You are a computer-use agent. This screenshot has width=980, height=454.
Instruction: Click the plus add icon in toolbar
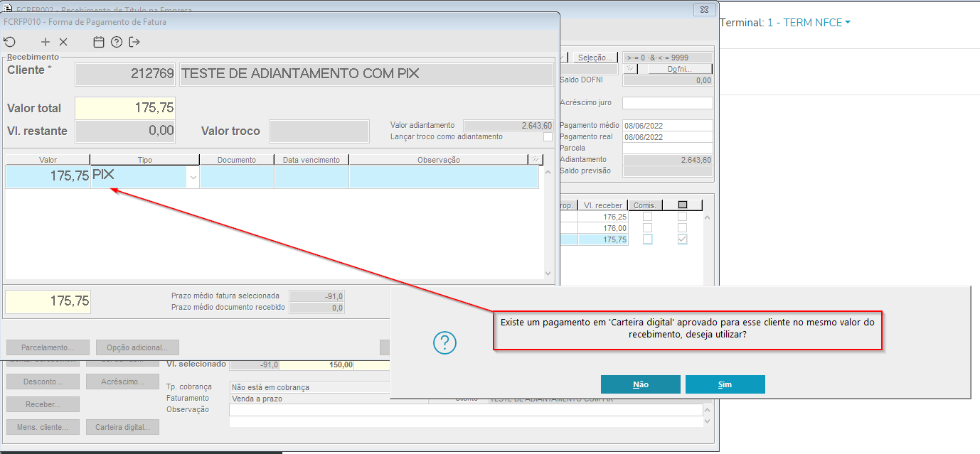click(46, 43)
